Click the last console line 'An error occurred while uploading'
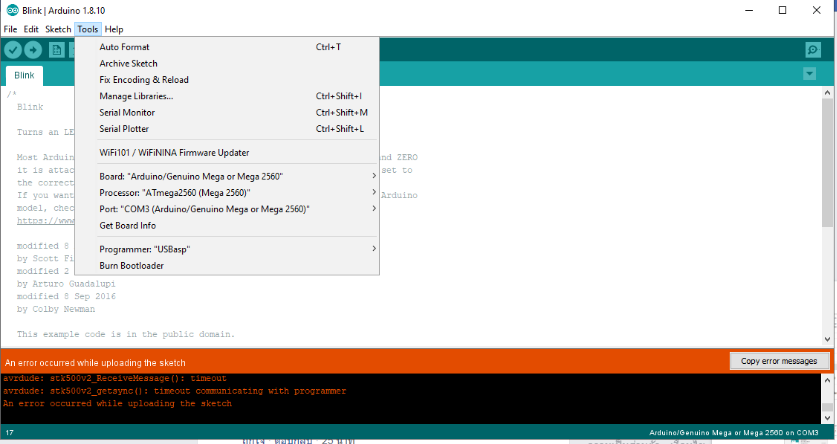837x444 pixels. click(x=117, y=404)
